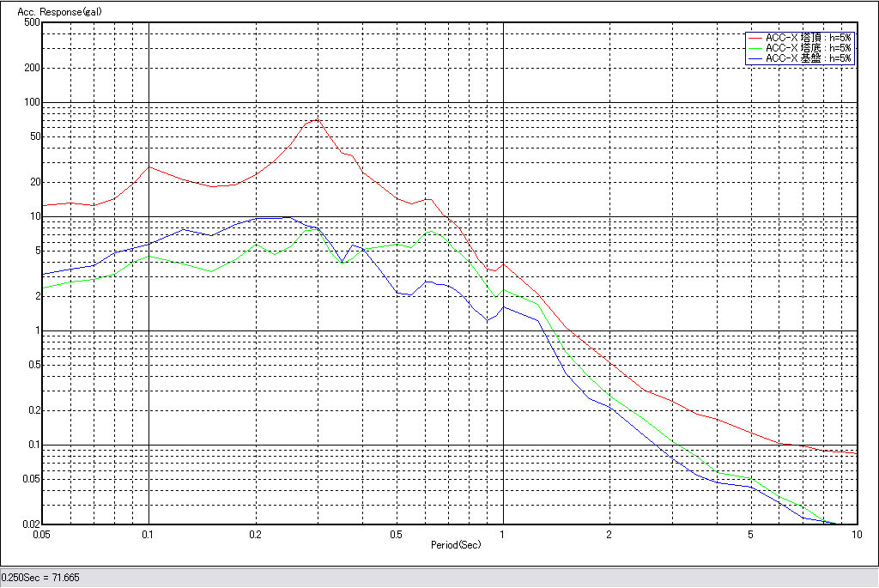
Task: Click the 100 label on the vertical axis
Action: [33, 102]
